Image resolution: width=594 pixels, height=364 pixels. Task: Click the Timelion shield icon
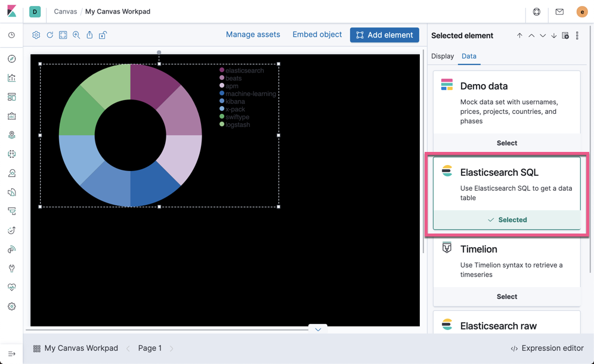pyautogui.click(x=447, y=247)
